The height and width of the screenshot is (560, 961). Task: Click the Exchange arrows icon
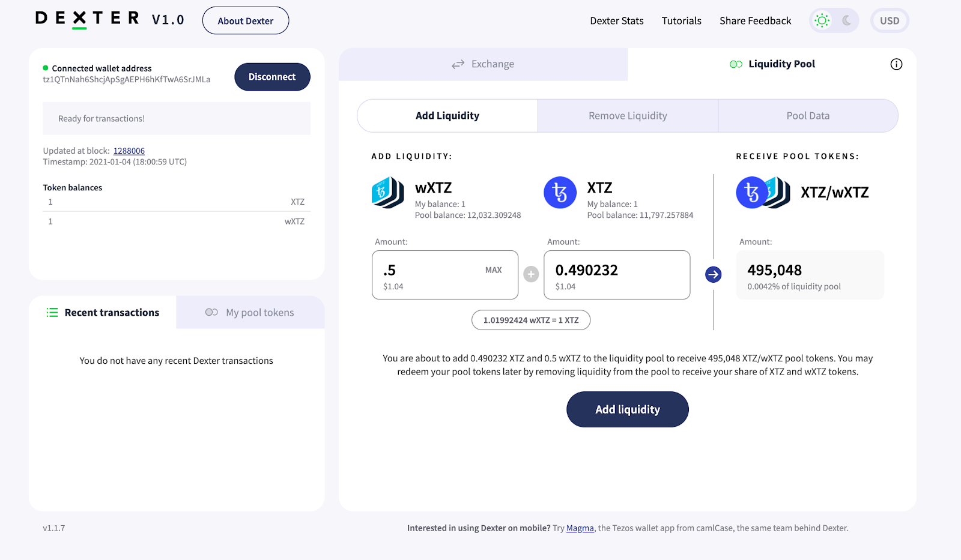(x=458, y=64)
